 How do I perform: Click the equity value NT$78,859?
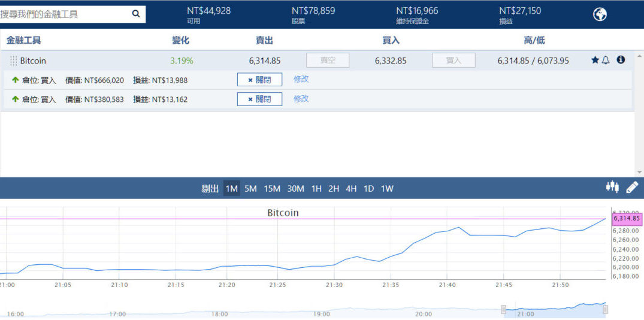tap(313, 11)
